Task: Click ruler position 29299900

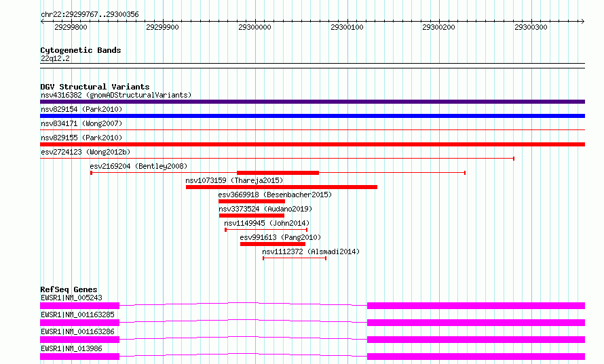Action: click(163, 27)
